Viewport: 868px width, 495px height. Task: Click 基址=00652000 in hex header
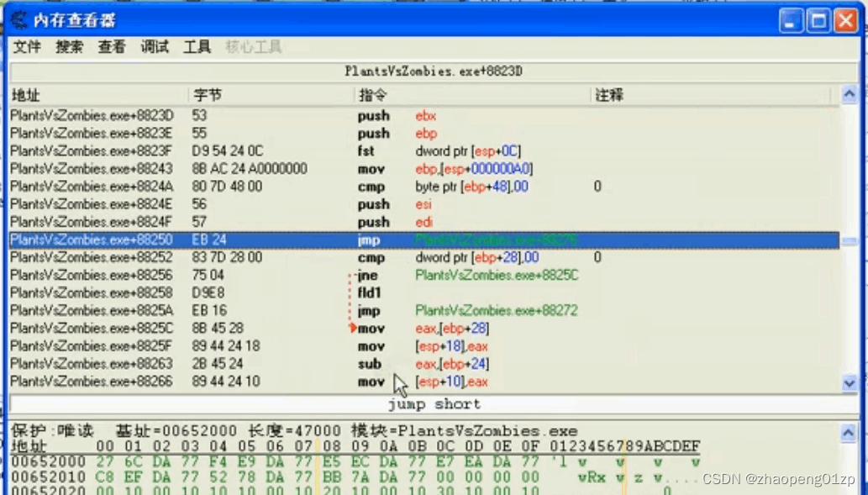coord(176,431)
